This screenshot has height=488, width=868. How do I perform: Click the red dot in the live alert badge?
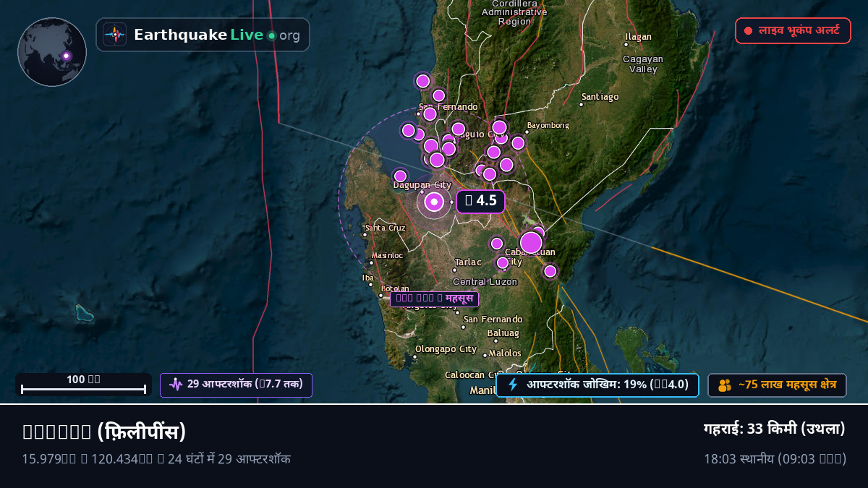click(x=749, y=31)
